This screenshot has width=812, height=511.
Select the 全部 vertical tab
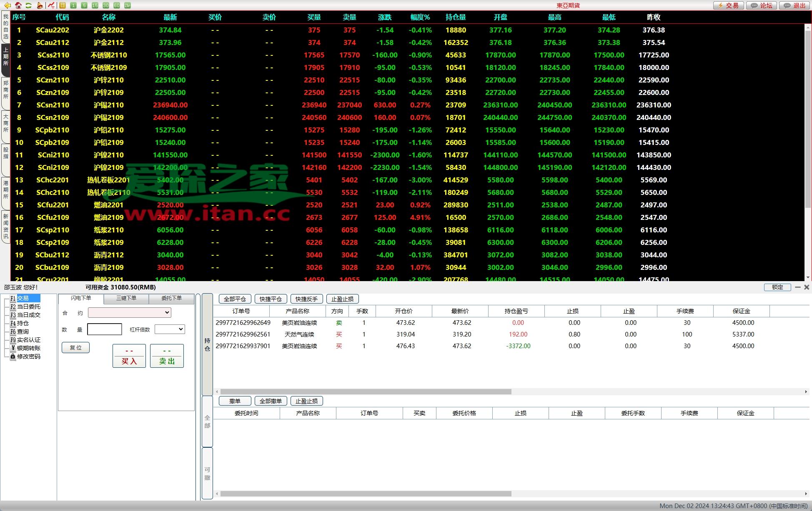click(207, 421)
